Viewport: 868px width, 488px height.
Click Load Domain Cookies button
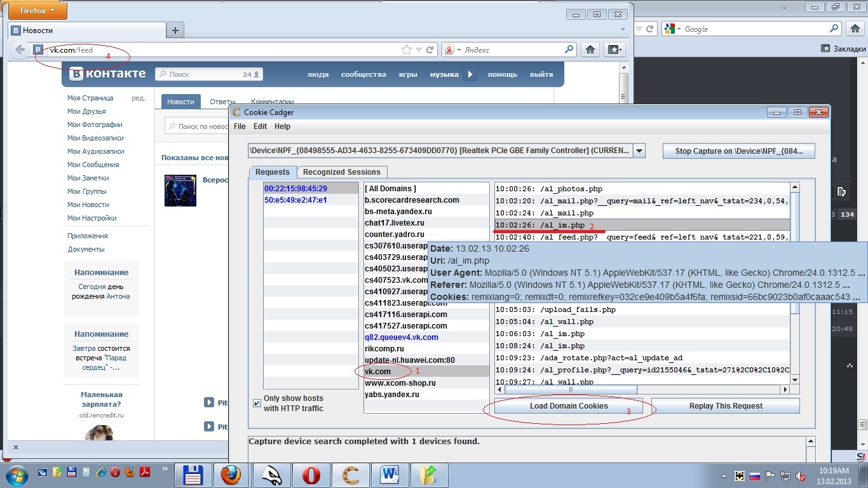tap(569, 406)
